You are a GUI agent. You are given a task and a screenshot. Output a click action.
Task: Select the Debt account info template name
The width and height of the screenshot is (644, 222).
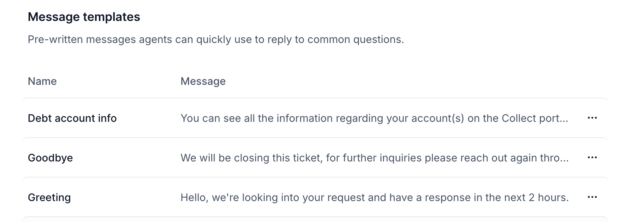pyautogui.click(x=72, y=118)
